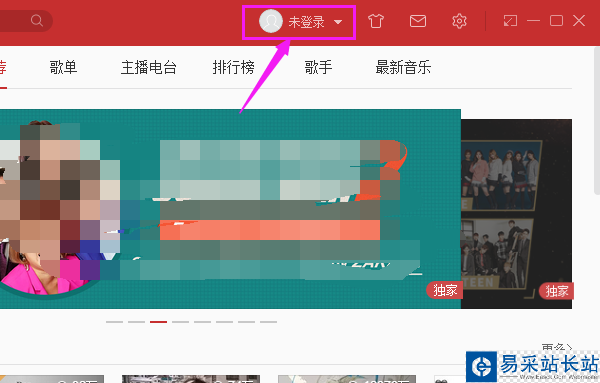
Task: Click the search magnifier icon
Action: coord(37,20)
